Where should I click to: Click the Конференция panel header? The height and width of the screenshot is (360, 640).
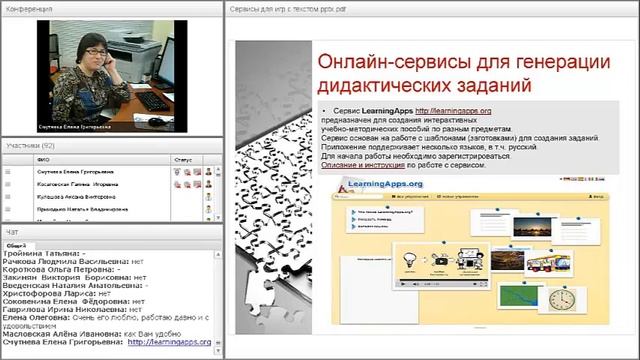pyautogui.click(x=112, y=9)
